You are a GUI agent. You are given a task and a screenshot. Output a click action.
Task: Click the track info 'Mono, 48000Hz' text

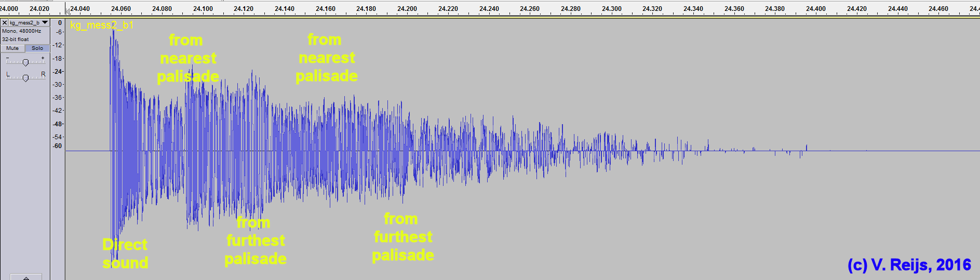21,31
